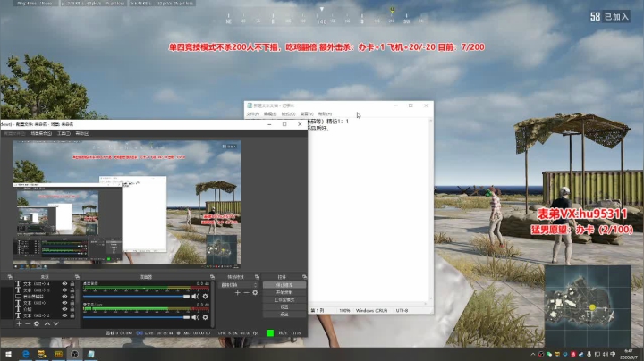Click the audio mixer vertical scrollbar
Screen dimensions: 644x361
212,304
